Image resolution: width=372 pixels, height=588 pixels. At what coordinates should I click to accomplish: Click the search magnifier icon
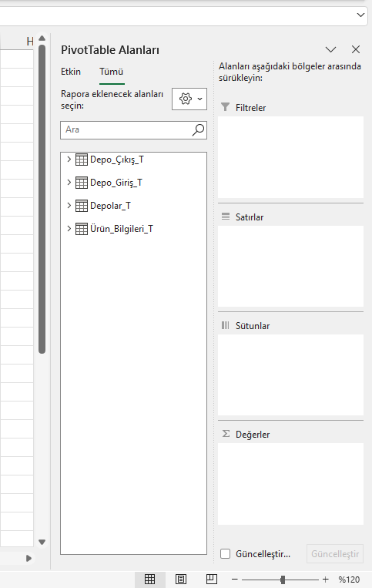coord(198,129)
